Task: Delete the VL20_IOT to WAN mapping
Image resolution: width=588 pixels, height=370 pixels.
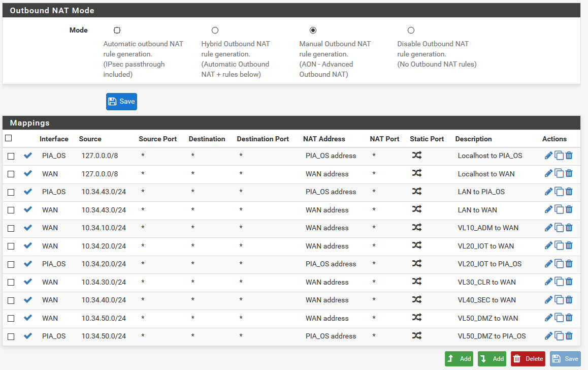Action: click(x=569, y=246)
